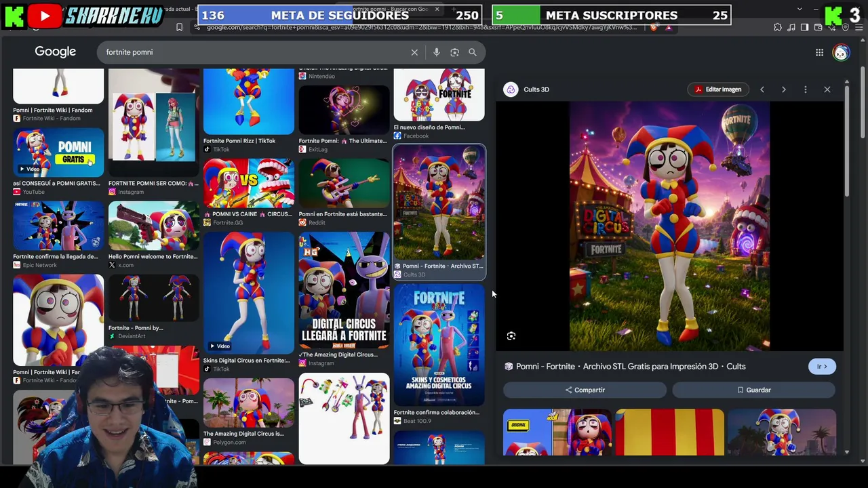Share the image with Compartir
Screen dimensions: 868x488
[585, 390]
